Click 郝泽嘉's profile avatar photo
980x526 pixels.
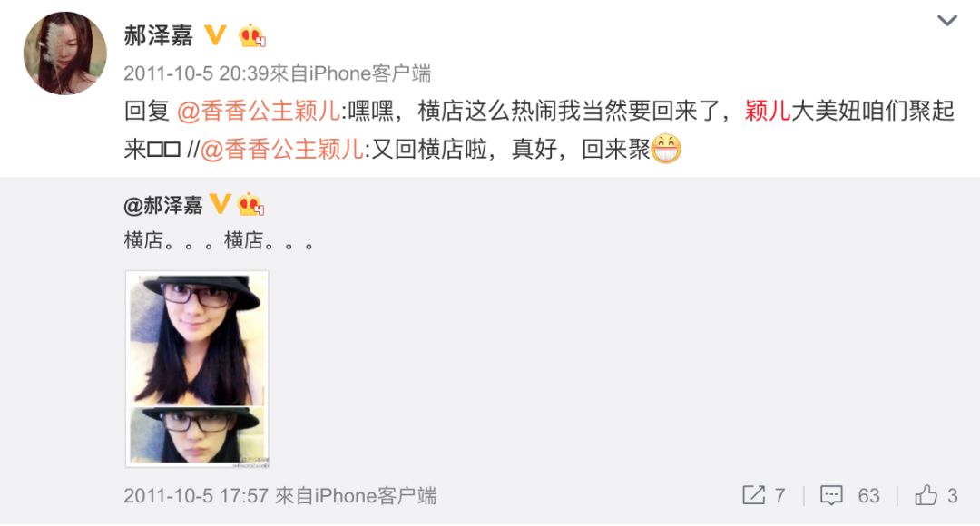(x=65, y=54)
